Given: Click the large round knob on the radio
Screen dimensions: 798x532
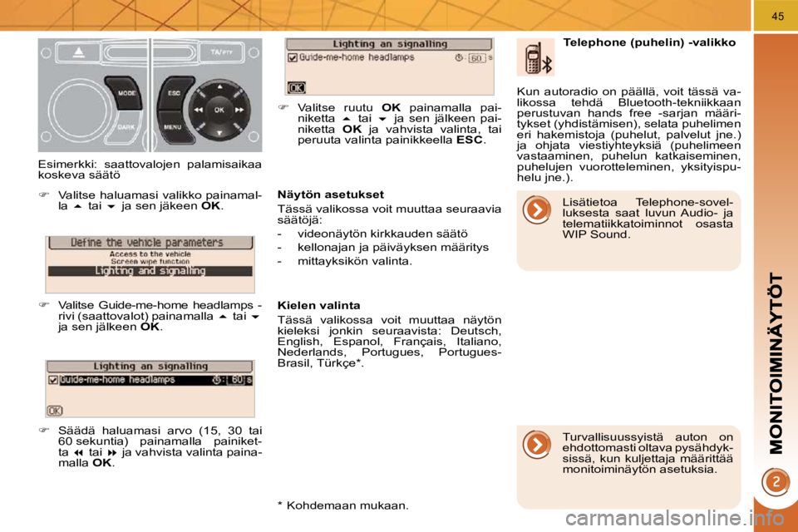Looking at the screenshot, I should (x=81, y=109).
